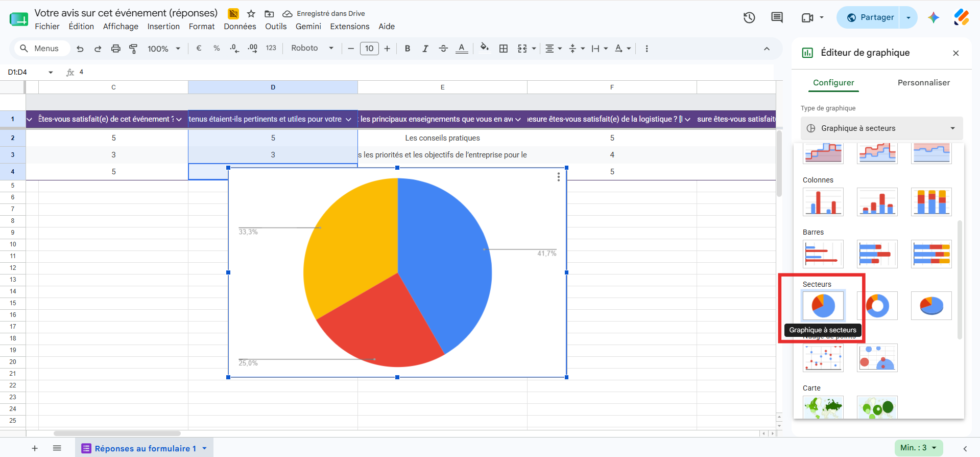Image resolution: width=980 pixels, height=457 pixels.
Task: Increase font size with plus button
Action: [387, 49]
